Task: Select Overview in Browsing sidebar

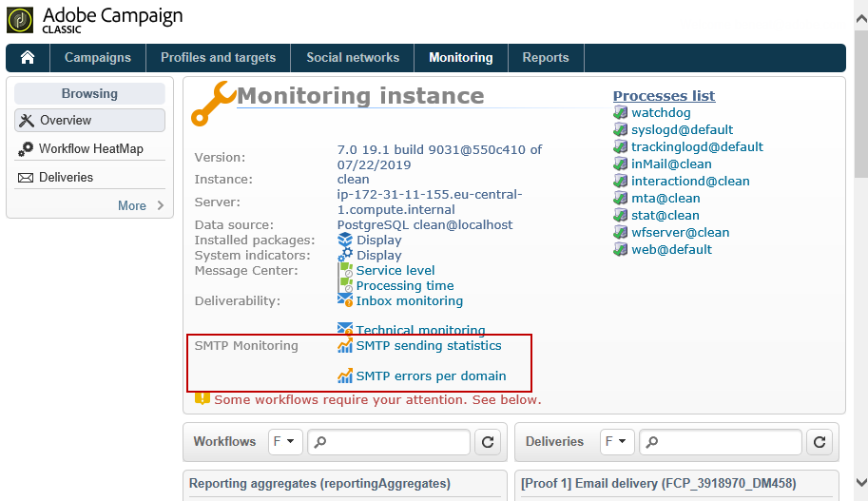Action: point(89,120)
